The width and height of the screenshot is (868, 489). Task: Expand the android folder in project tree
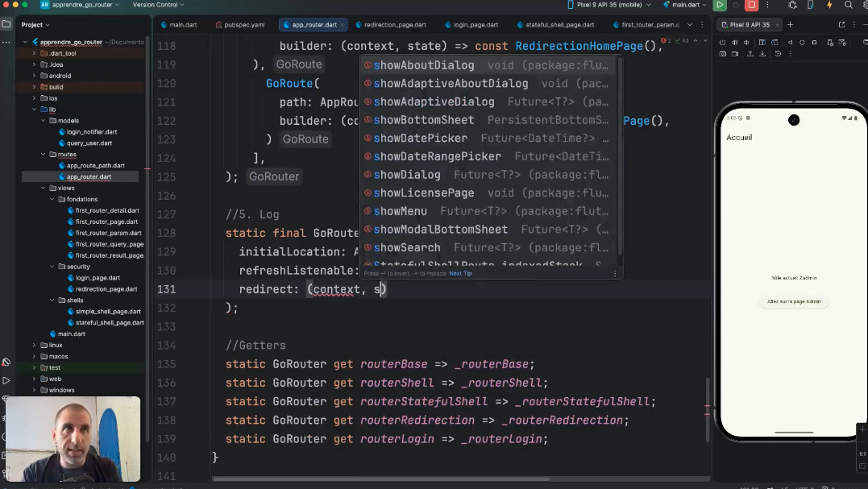(x=34, y=76)
